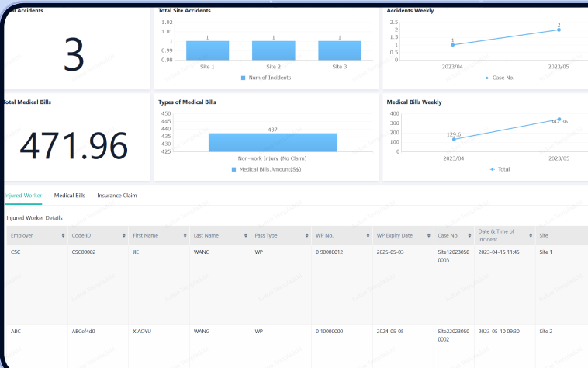
Task: Open the Insurance Claim tab
Action: point(117,196)
